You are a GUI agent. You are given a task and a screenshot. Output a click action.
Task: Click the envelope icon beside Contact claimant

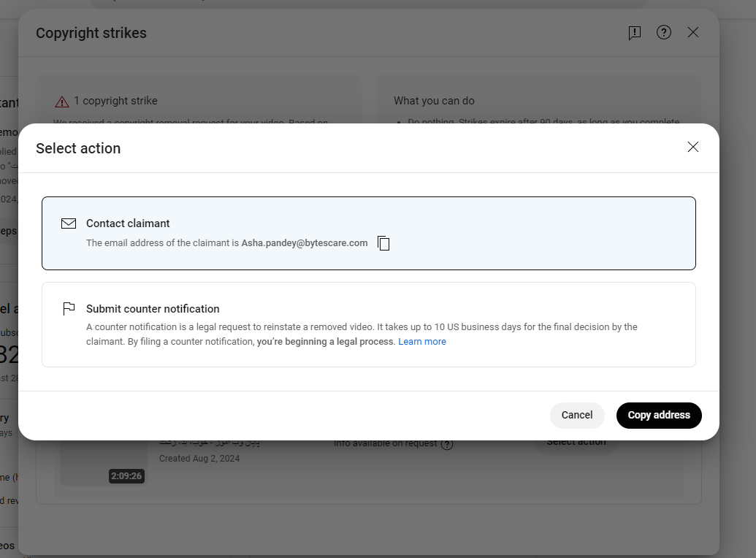pyautogui.click(x=69, y=223)
